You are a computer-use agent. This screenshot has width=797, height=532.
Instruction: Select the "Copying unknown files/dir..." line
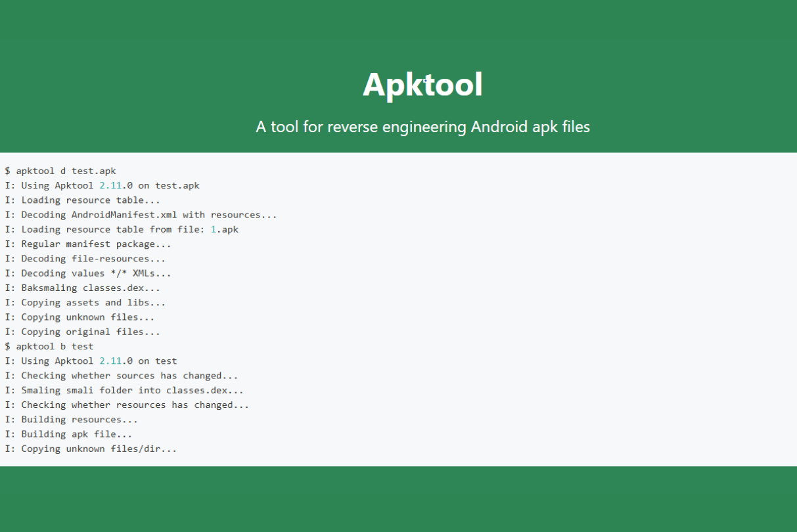pos(91,449)
